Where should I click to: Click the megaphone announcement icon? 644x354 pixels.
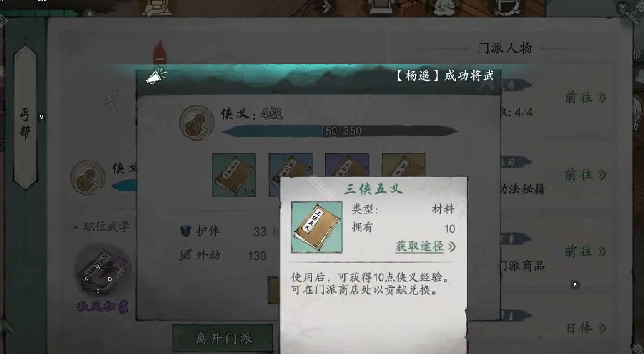tap(156, 76)
